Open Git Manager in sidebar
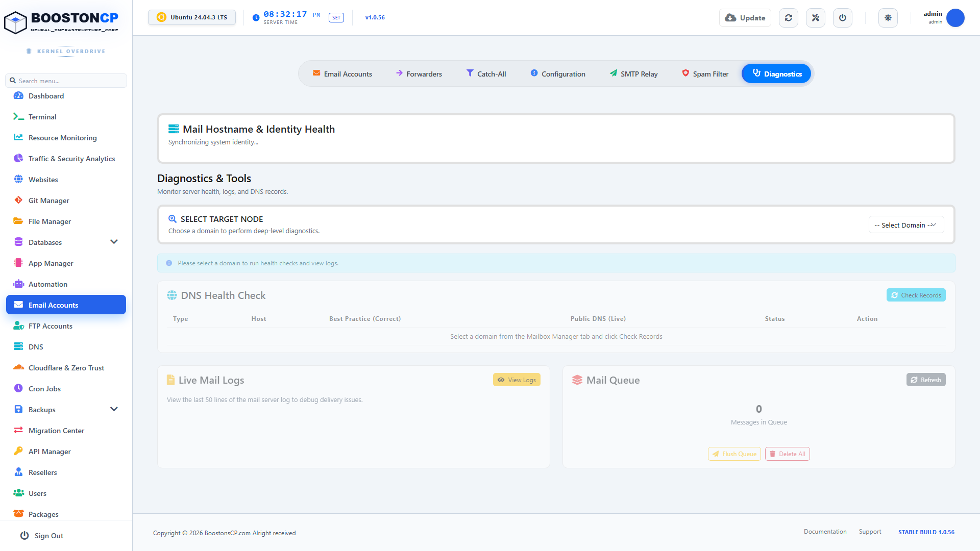The image size is (980, 551). click(66, 201)
